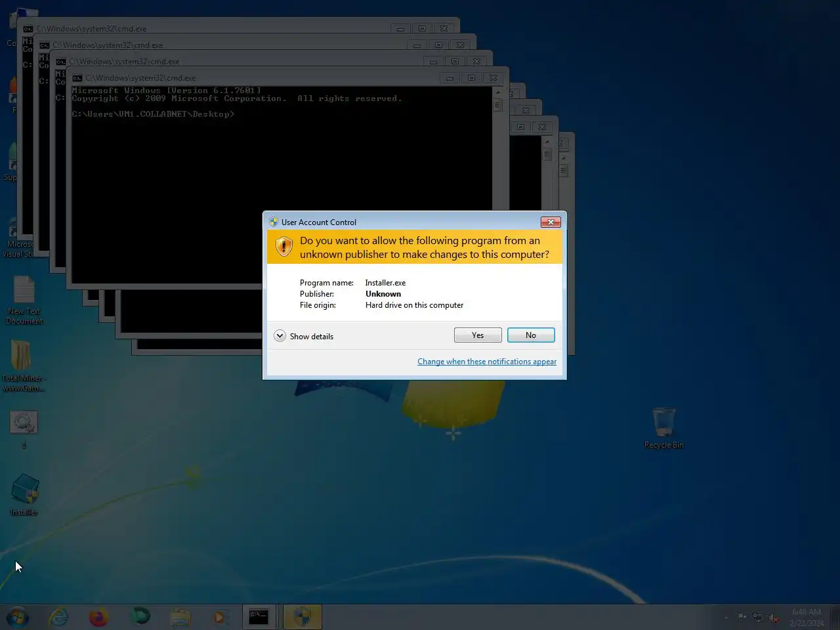Open the taskbar clock showing 6:46 AM
The image size is (840, 630).
807,618
